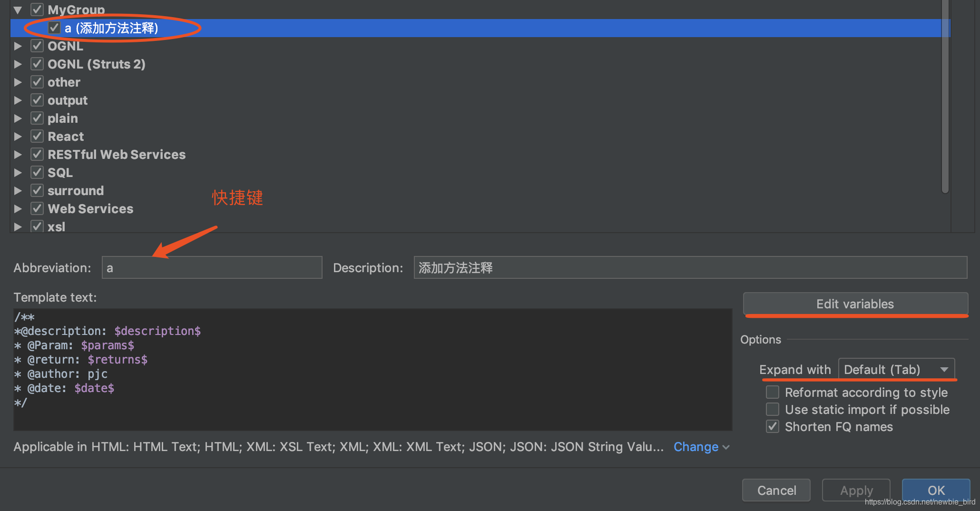The height and width of the screenshot is (511, 980).
Task: Select the surround group label
Action: [76, 191]
